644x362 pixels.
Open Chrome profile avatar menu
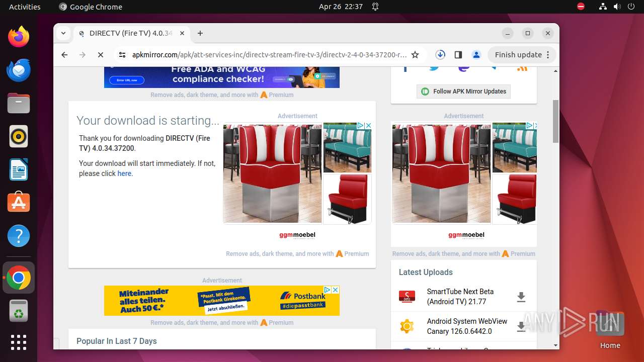tap(476, 54)
